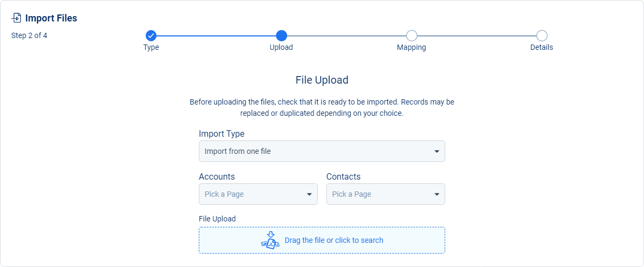Click the Accounts dropdown caret arrow

[x=309, y=195]
